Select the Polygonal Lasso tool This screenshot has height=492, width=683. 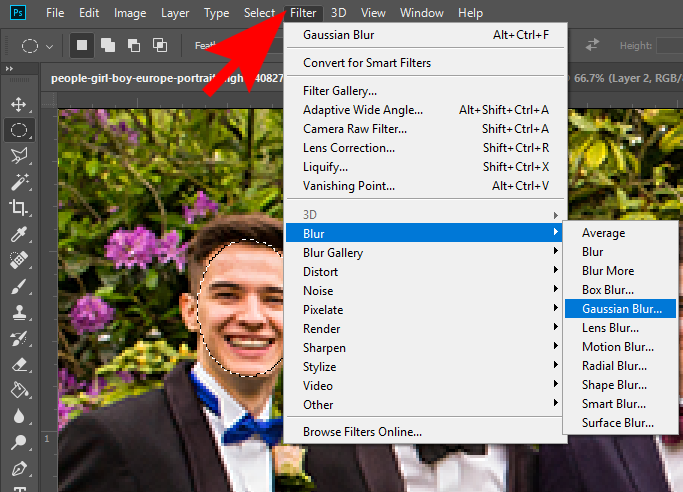click(19, 155)
